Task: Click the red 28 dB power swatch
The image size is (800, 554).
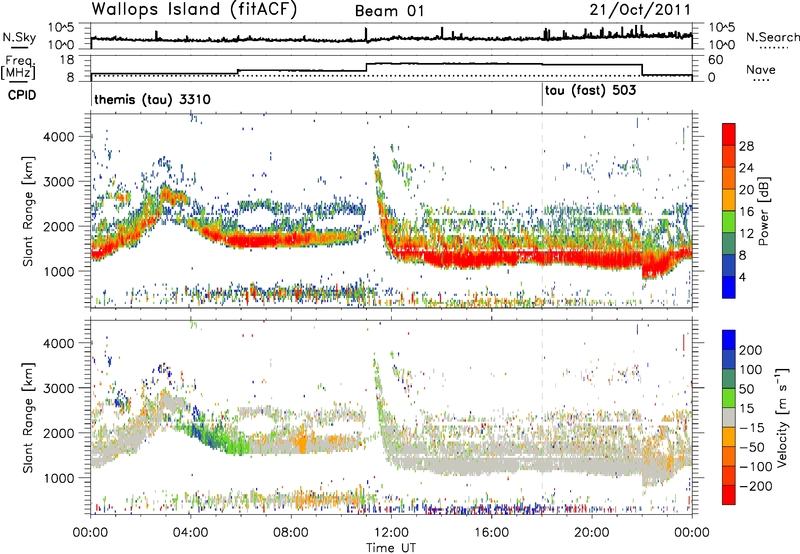Action: pyautogui.click(x=729, y=134)
